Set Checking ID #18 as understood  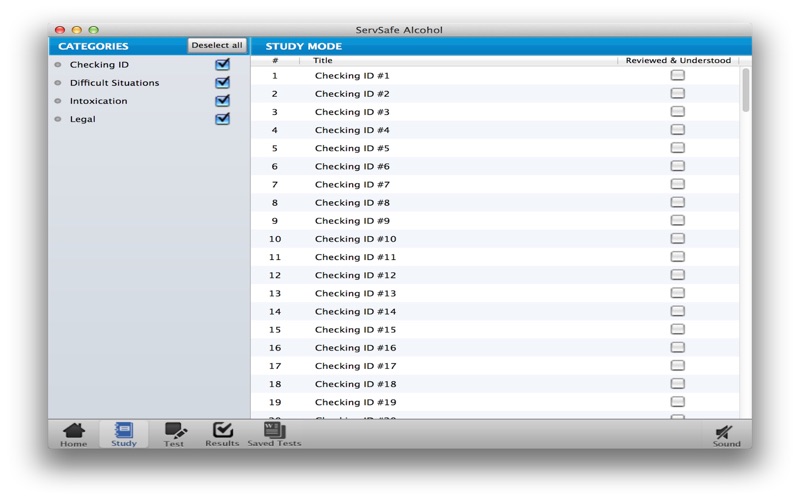(678, 384)
